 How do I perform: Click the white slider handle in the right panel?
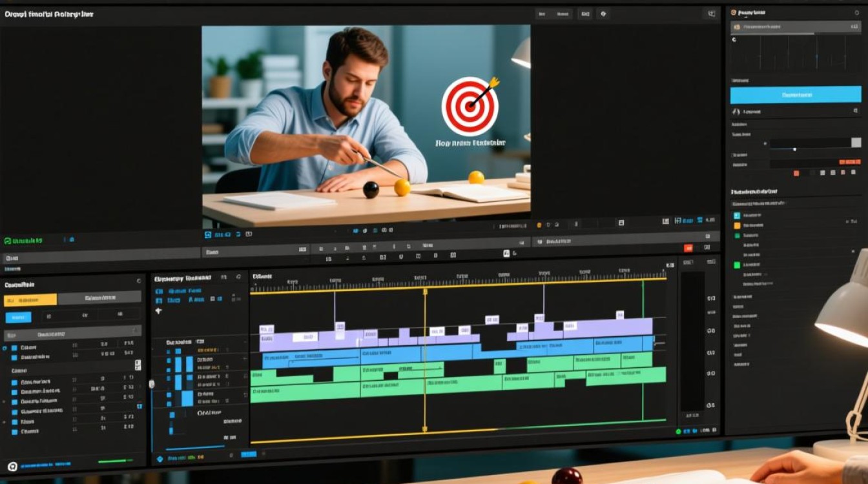pos(794,150)
